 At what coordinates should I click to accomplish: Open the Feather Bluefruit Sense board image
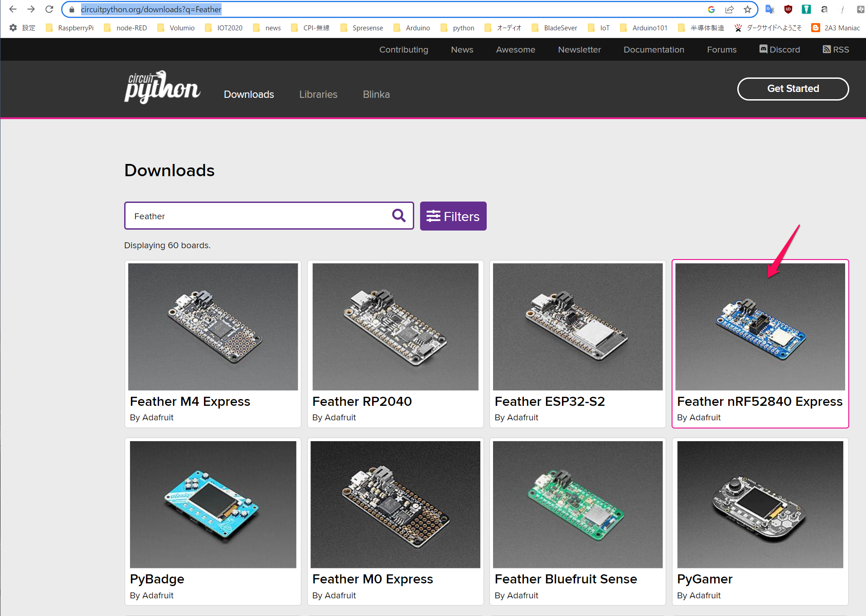click(578, 505)
